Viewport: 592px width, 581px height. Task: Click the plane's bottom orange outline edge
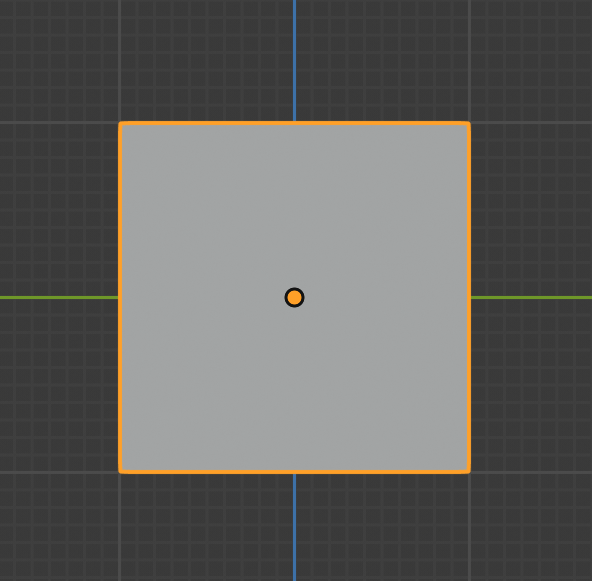click(294, 472)
